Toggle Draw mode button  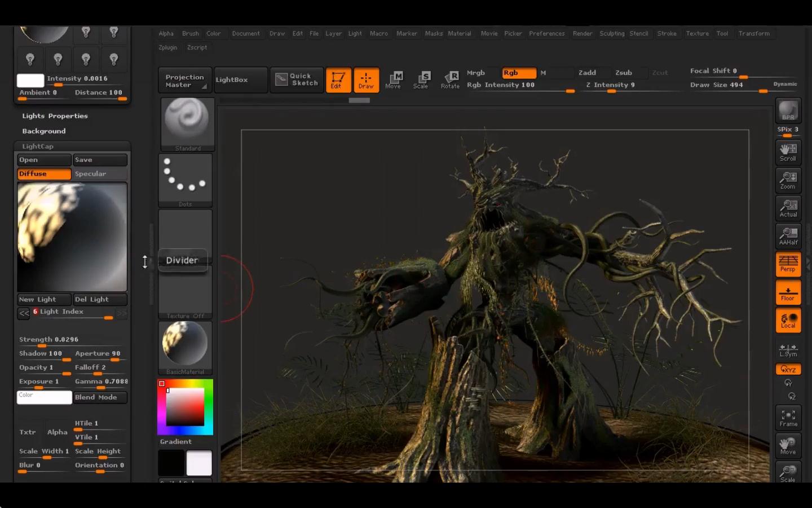[366, 80]
